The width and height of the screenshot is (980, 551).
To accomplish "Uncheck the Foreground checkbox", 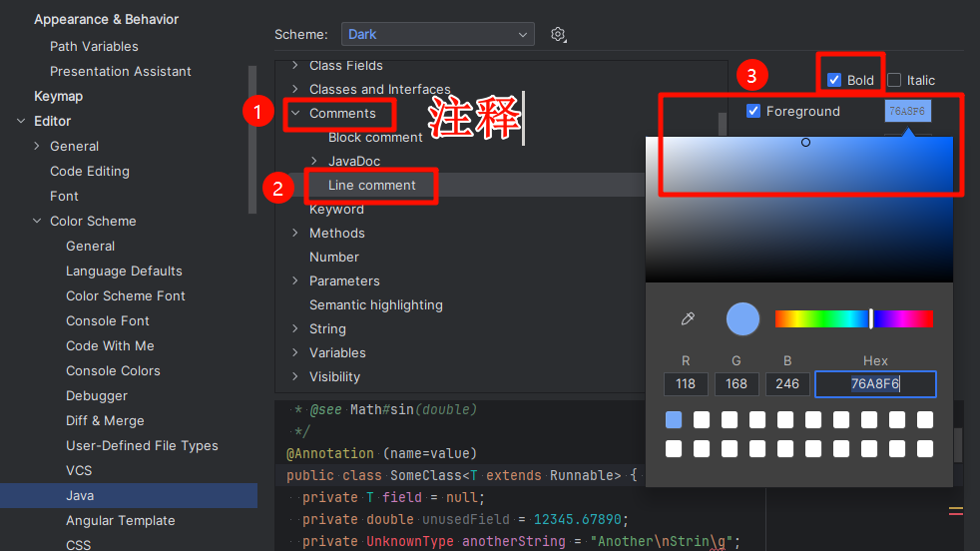I will pos(753,112).
